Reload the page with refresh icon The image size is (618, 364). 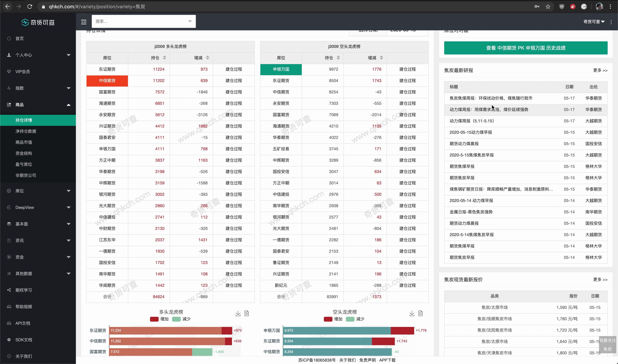(x=30, y=7)
